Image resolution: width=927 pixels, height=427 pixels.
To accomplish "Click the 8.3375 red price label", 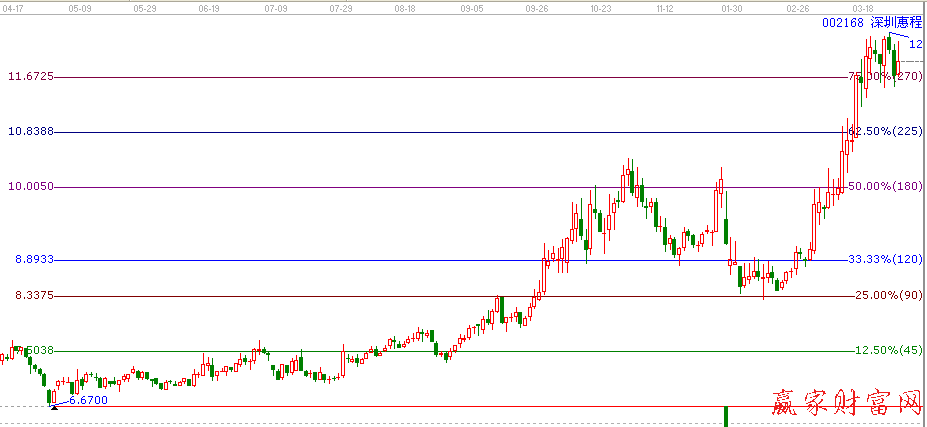I will tap(31, 295).
